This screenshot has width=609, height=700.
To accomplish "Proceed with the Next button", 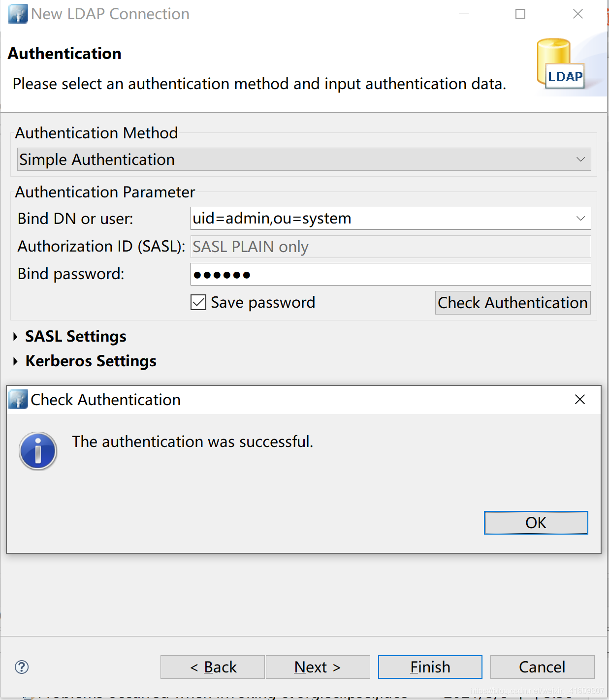I will coord(318,667).
